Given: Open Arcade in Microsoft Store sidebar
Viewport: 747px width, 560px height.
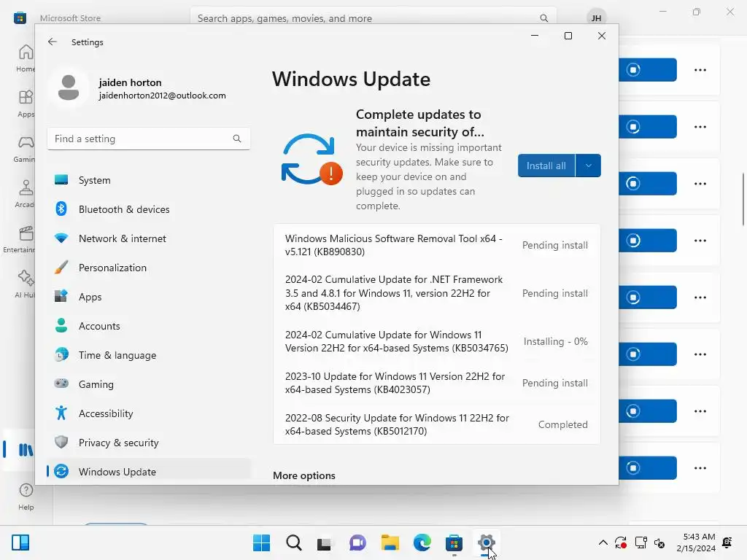Looking at the screenshot, I should pyautogui.click(x=25, y=194).
